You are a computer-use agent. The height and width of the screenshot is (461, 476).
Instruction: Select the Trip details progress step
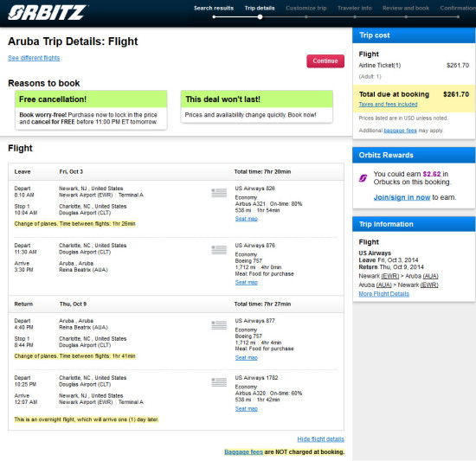point(260,8)
